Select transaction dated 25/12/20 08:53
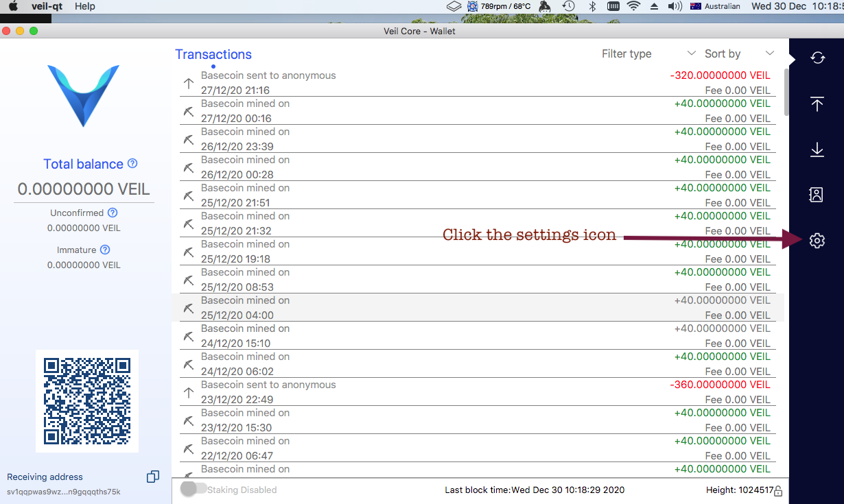Screen dimensions: 844x504 tap(478, 279)
